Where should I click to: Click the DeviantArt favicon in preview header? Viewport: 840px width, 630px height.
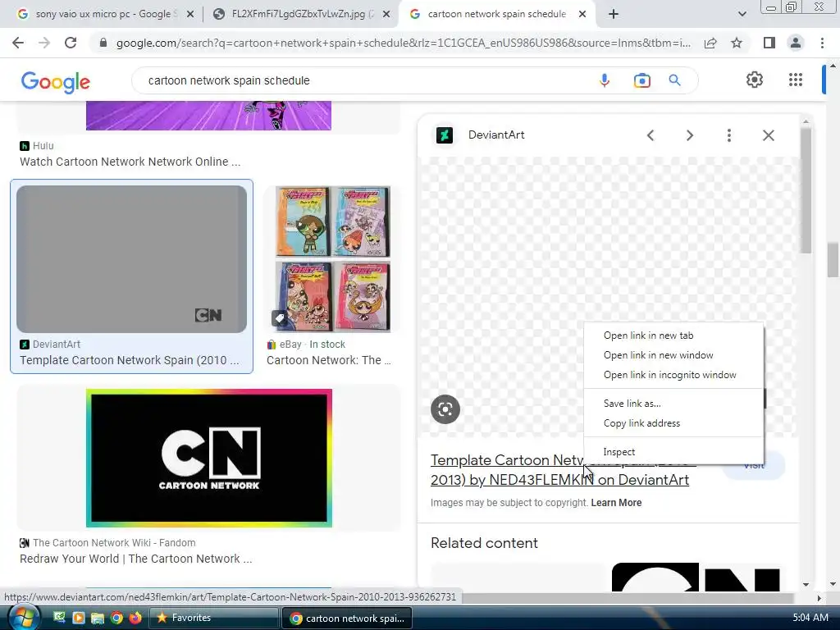444,135
